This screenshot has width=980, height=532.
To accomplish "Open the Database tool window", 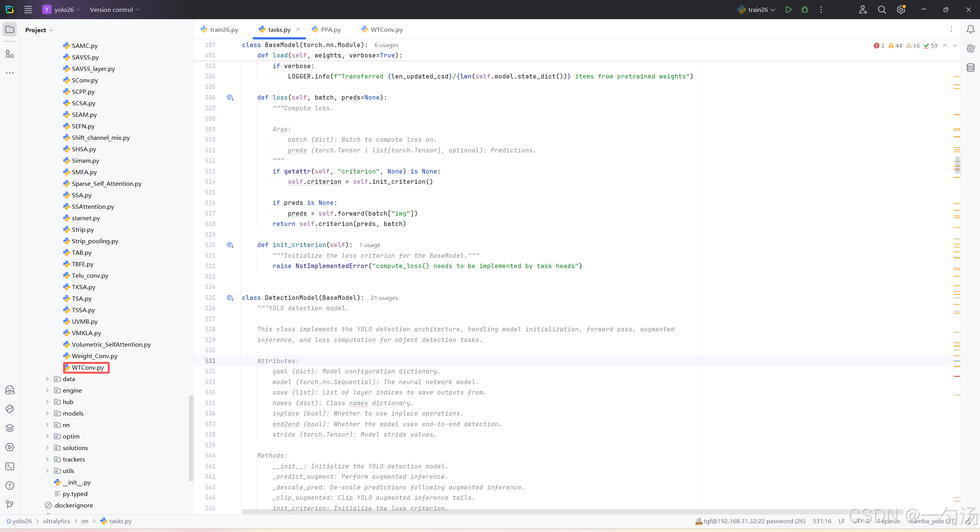I will pos(970,68).
